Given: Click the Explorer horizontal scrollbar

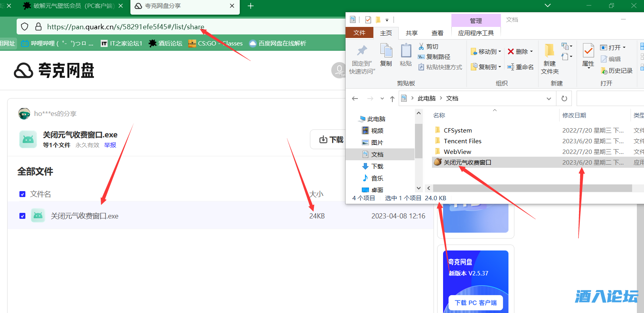Looking at the screenshot, I should click(x=532, y=188).
